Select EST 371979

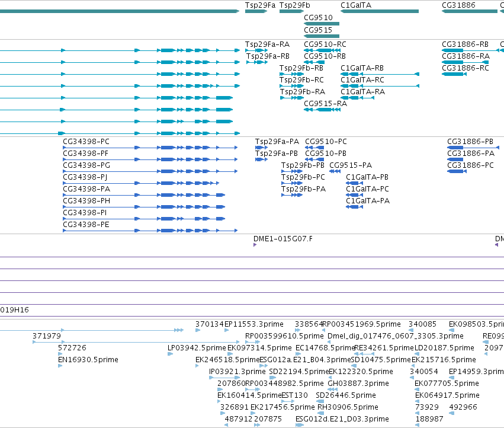[47, 336]
